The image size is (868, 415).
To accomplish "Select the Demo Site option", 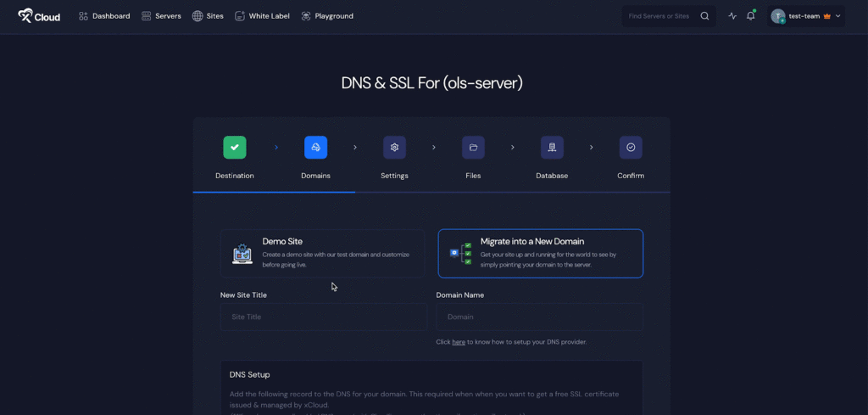I will 322,253.
